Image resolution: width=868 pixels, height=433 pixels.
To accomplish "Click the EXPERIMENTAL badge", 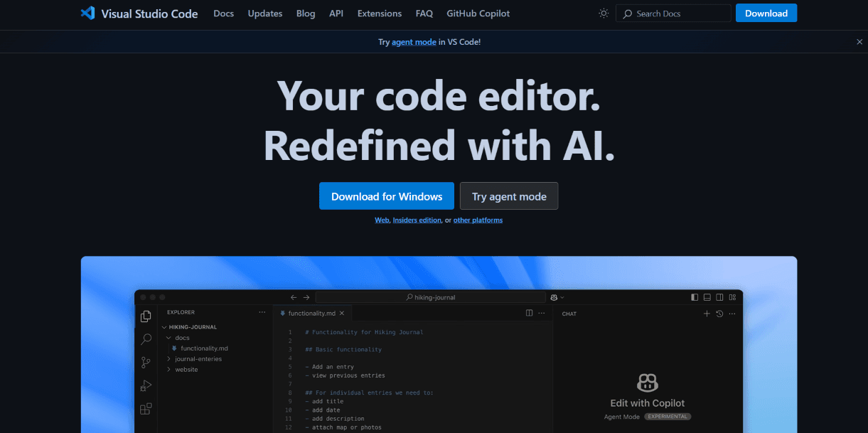I will [x=668, y=417].
